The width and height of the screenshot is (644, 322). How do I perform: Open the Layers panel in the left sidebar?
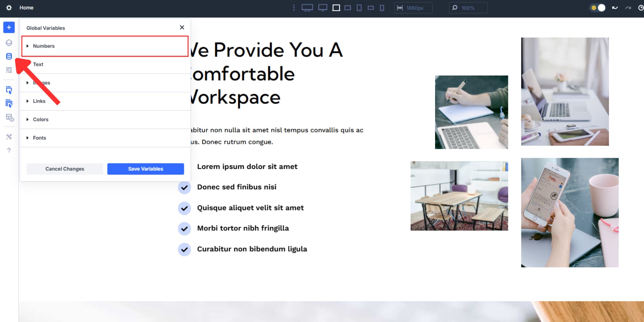pos(9,43)
